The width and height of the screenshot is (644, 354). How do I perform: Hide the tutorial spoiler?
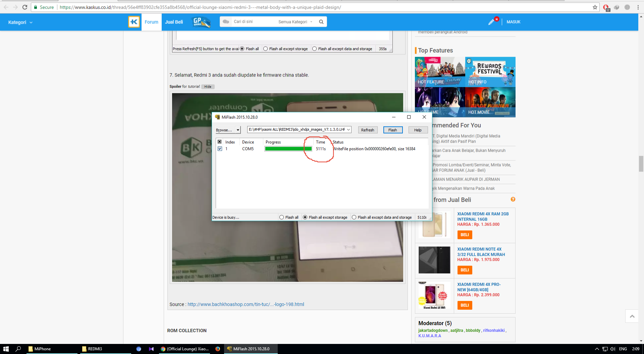coord(208,87)
